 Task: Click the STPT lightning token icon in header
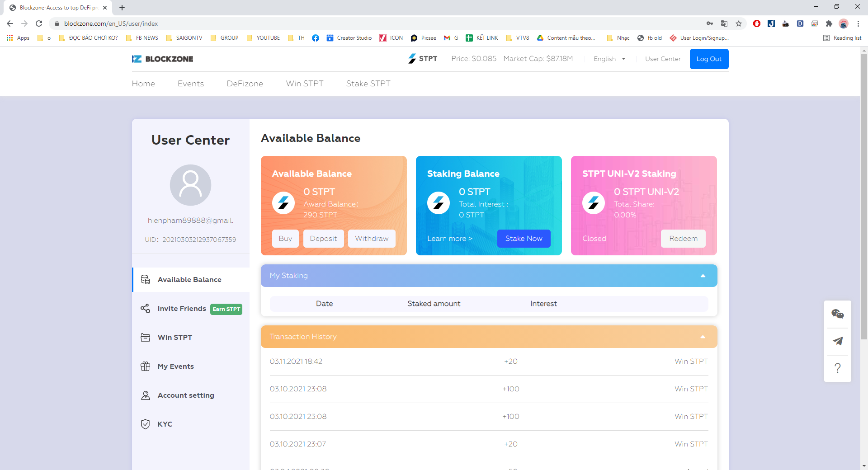412,59
